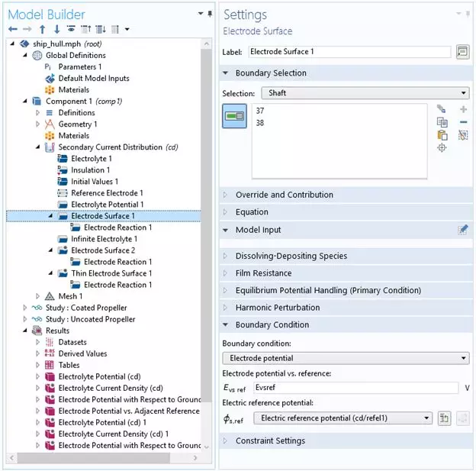Click the Copy Selection icon
The image size is (476, 471).
coord(442,123)
